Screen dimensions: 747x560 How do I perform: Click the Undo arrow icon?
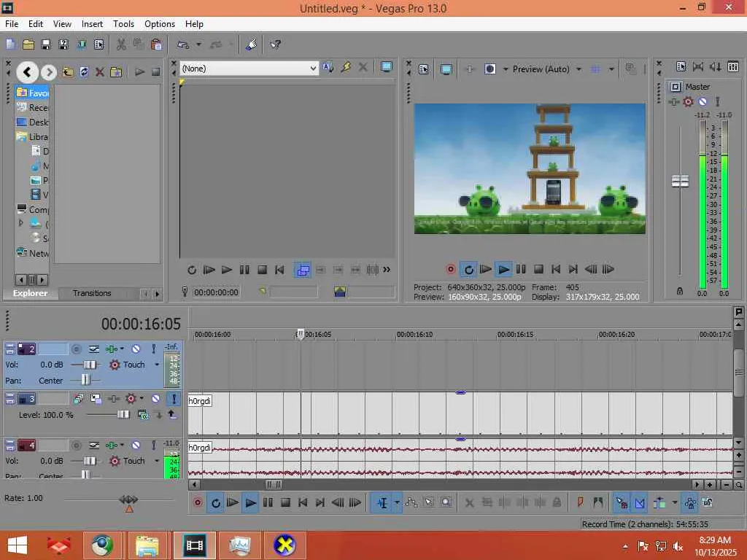[183, 44]
